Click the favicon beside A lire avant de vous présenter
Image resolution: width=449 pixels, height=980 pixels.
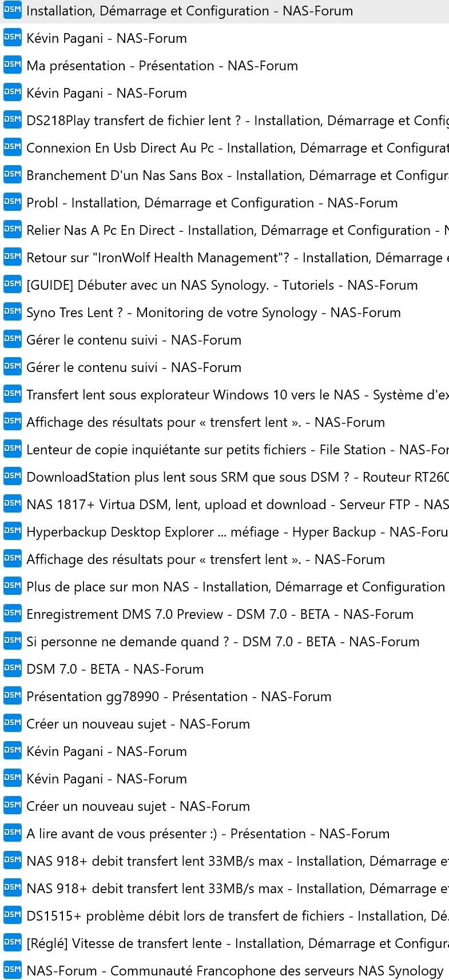12,833
